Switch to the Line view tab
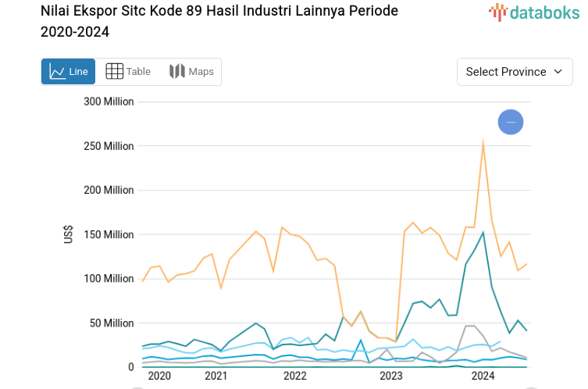588x389 pixels. pos(68,72)
